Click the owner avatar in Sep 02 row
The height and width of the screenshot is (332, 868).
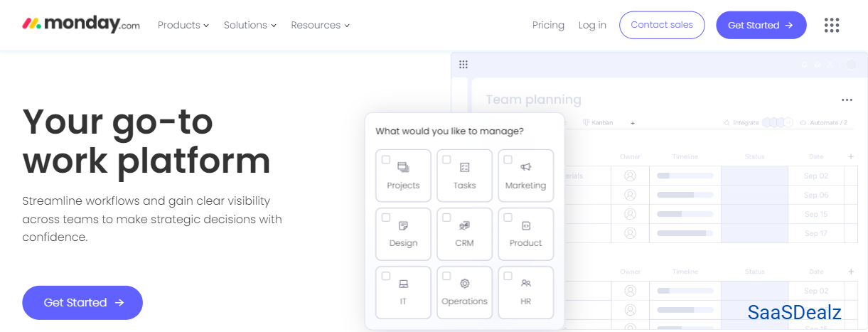point(630,176)
